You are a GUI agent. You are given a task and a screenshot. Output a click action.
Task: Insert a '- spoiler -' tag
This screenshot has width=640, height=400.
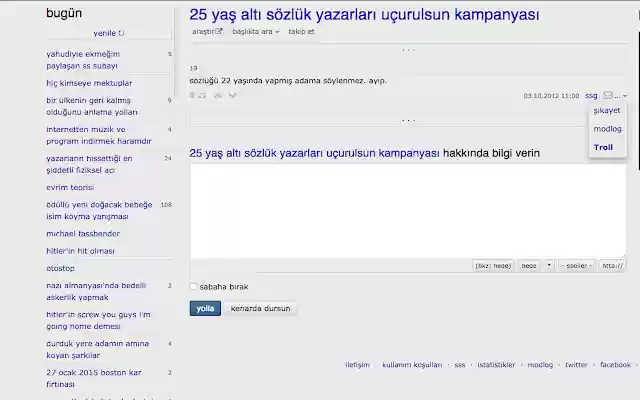[x=577, y=266]
